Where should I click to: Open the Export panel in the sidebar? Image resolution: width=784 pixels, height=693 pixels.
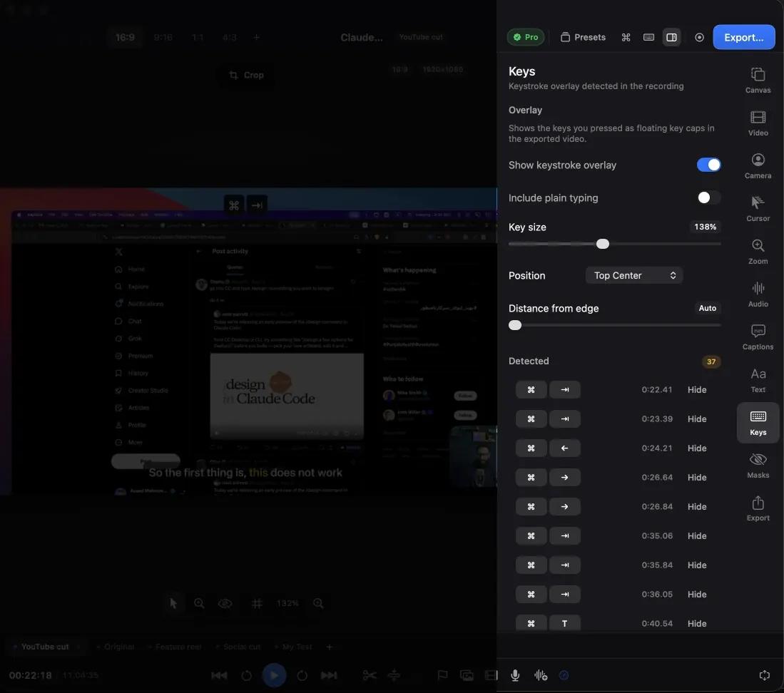click(758, 508)
